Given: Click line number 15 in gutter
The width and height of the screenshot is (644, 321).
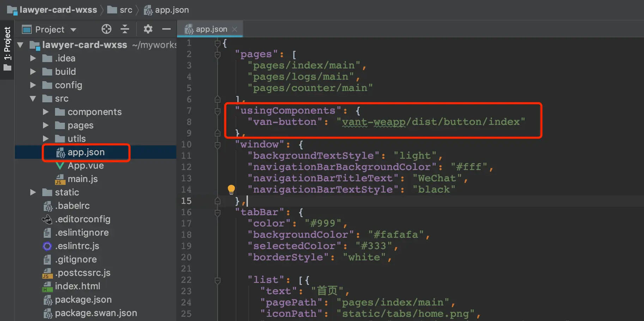Looking at the screenshot, I should coord(186,201).
